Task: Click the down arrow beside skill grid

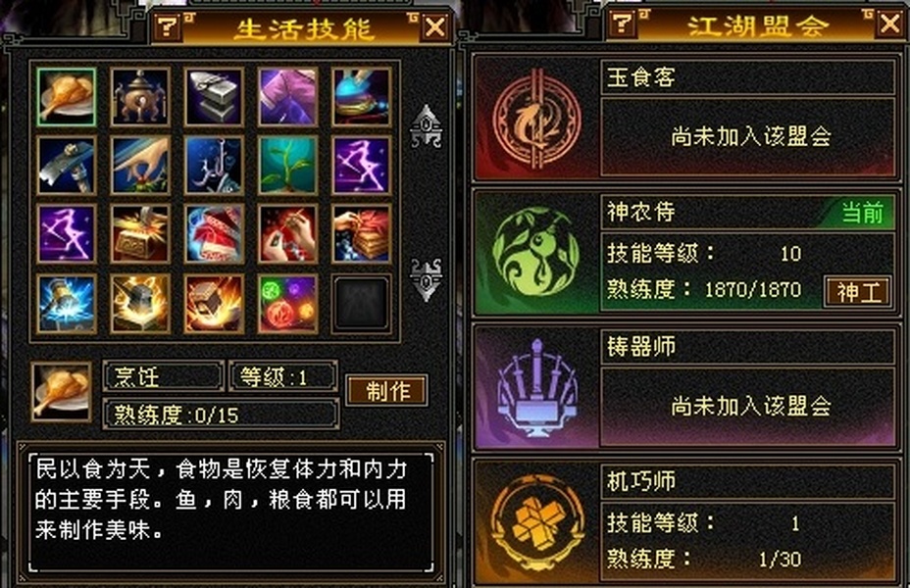Action: pyautogui.click(x=426, y=279)
